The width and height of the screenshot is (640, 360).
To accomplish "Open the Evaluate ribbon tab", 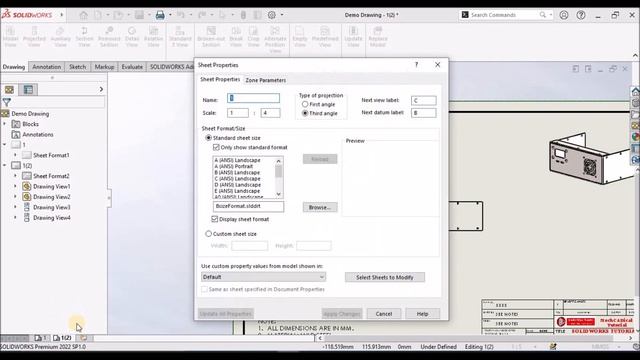I will click(x=132, y=67).
